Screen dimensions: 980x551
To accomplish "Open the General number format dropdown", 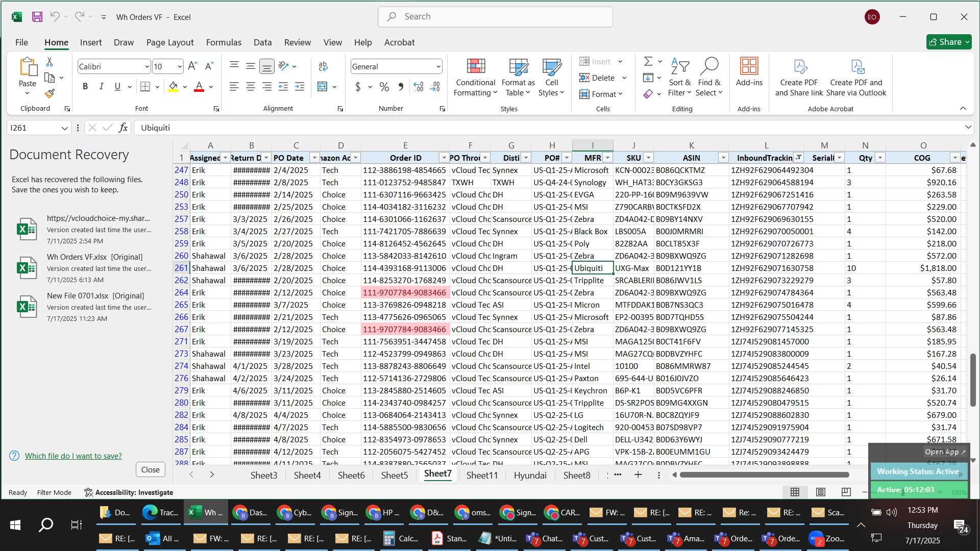I will [438, 66].
